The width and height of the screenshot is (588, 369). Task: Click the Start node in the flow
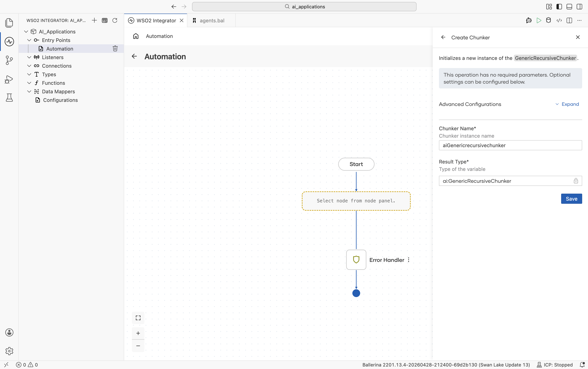tap(356, 164)
